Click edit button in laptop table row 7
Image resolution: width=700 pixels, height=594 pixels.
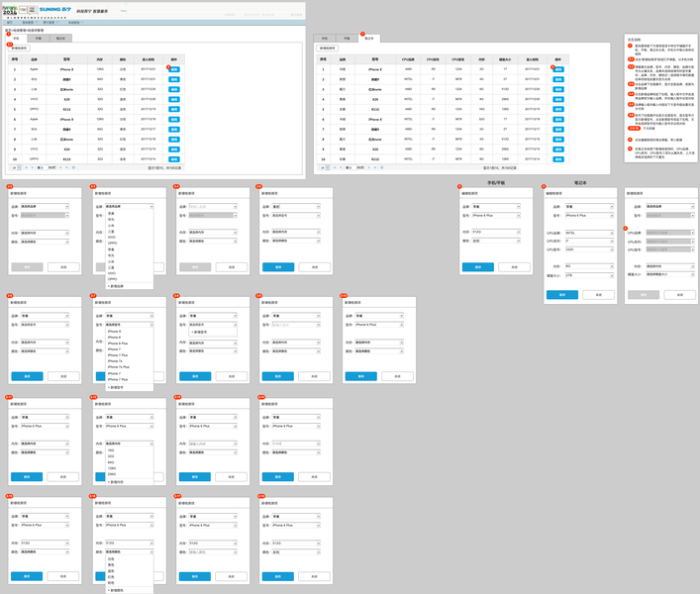pos(558,130)
